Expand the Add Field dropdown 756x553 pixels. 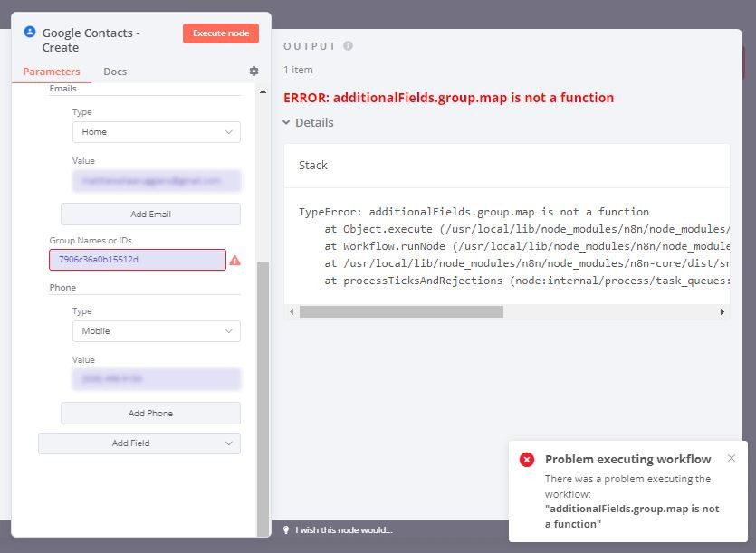point(139,443)
